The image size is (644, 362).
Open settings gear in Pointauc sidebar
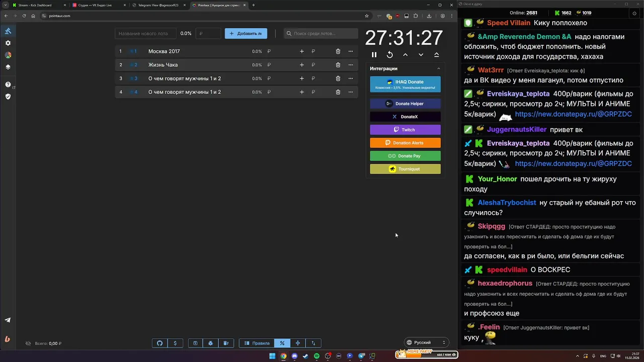click(8, 43)
